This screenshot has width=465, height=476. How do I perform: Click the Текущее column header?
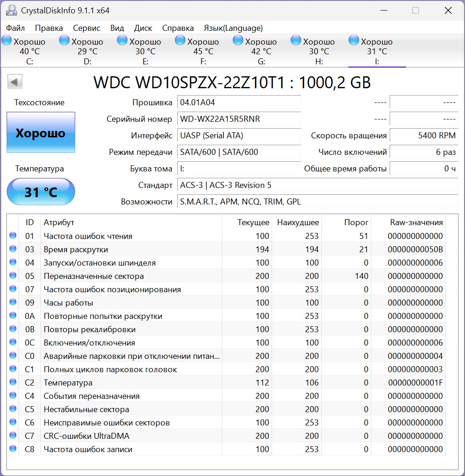click(247, 222)
